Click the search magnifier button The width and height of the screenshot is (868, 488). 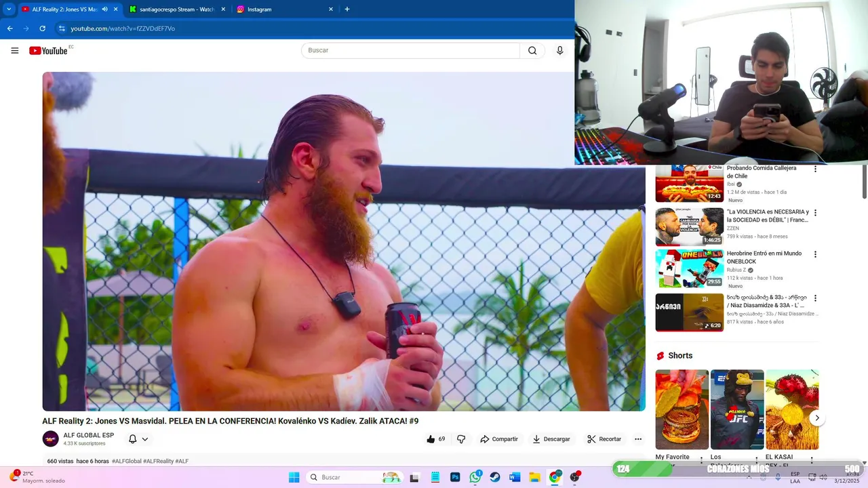point(532,50)
